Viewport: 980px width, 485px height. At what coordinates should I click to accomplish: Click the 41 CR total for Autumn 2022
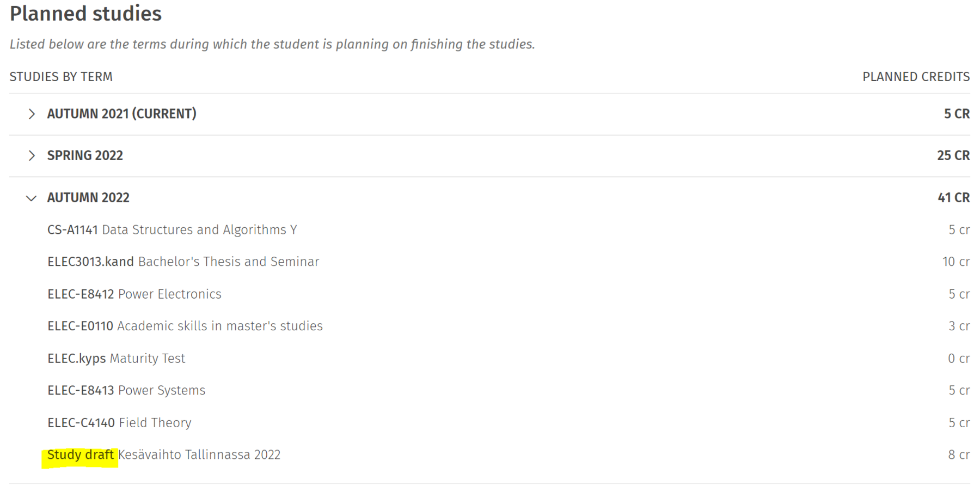[x=953, y=198]
